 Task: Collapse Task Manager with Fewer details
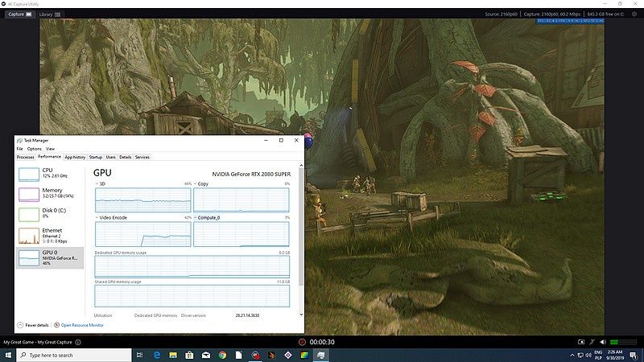(x=33, y=325)
